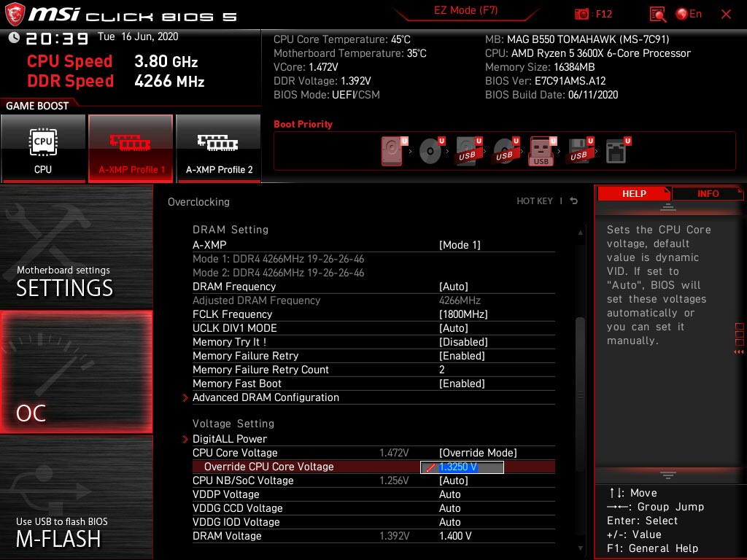Image resolution: width=747 pixels, height=560 pixels.
Task: Collapse help panel using top handle
Action: click(668, 208)
